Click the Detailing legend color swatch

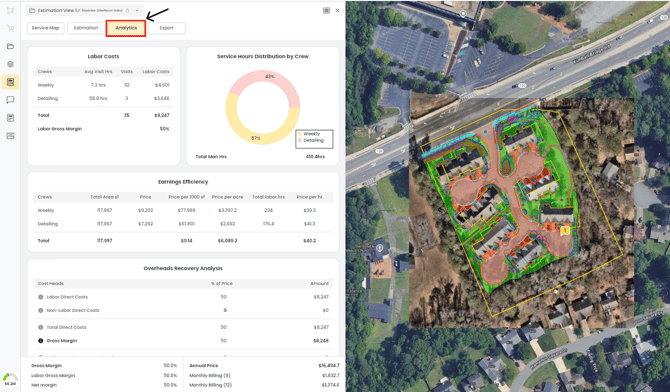(300, 140)
